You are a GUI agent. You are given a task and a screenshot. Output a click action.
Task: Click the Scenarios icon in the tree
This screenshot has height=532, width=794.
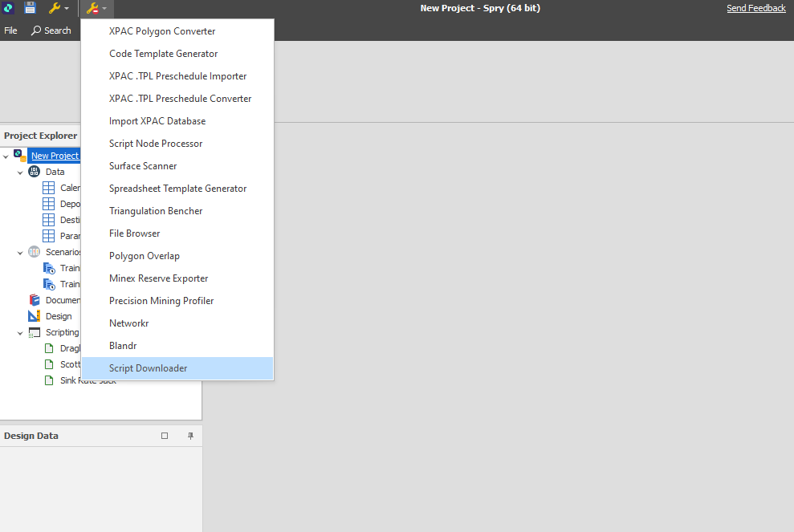[x=34, y=251]
